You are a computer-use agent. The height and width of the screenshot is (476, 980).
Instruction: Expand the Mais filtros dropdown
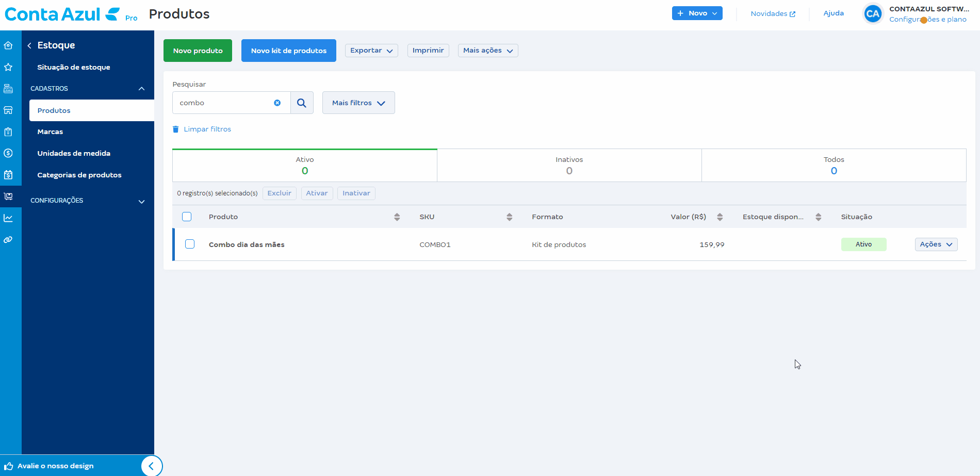(x=358, y=103)
